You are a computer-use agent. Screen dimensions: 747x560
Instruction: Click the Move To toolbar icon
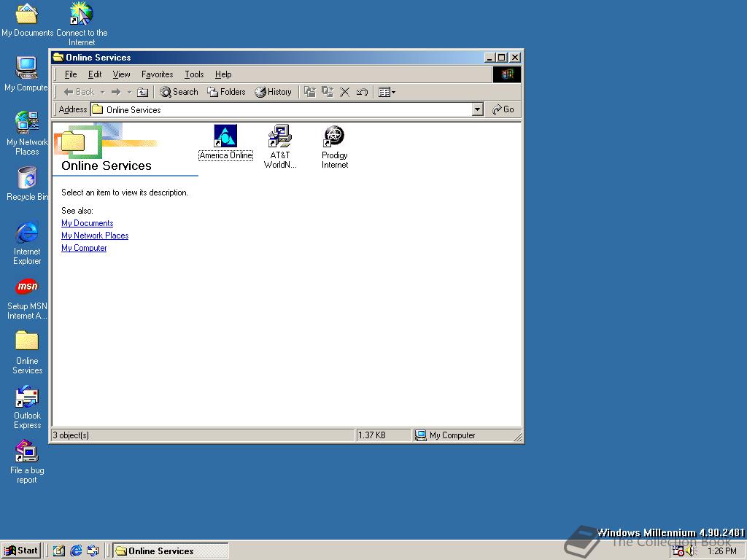309,92
